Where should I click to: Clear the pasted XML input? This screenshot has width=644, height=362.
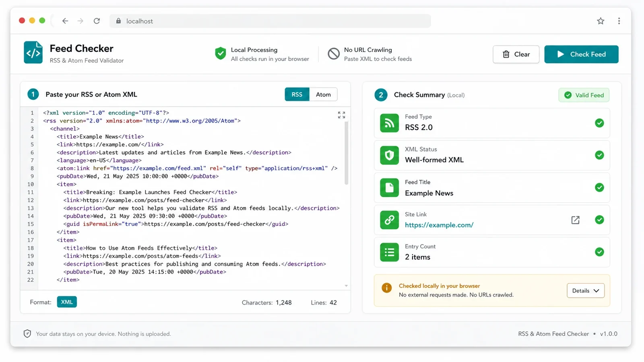pos(516,54)
